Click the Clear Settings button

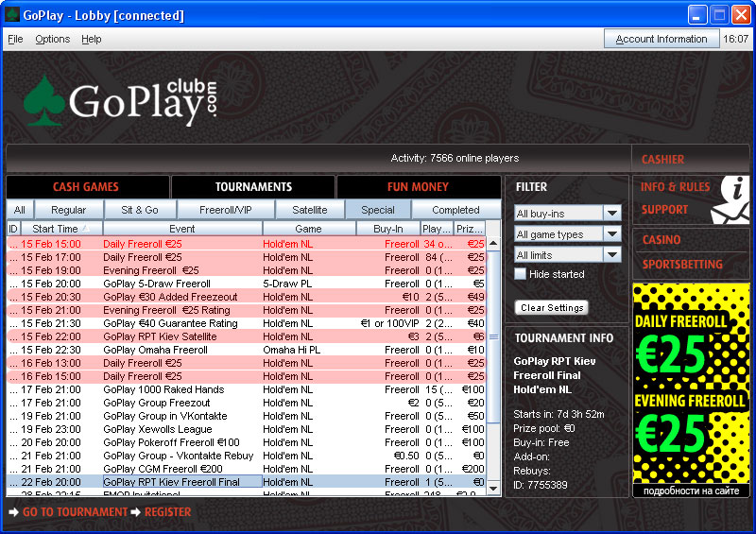point(552,308)
